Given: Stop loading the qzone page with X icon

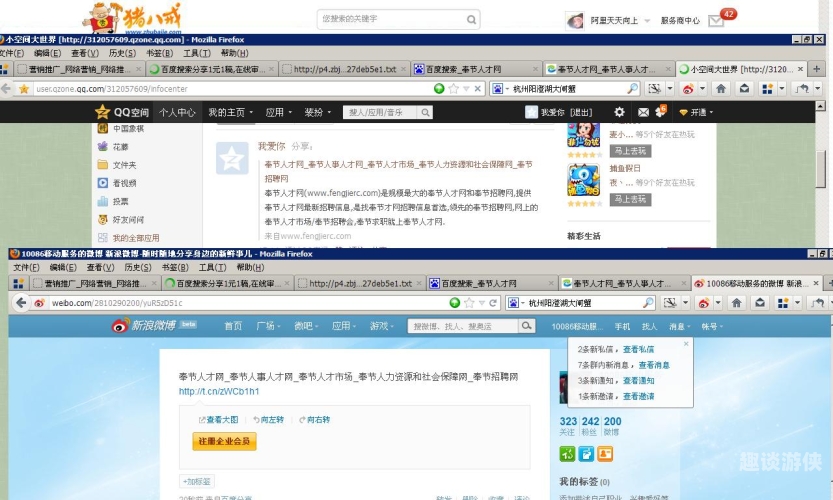Looking at the screenshot, I should click(x=478, y=89).
